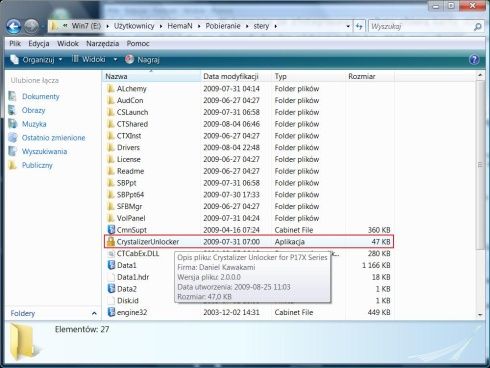Select the ALchemy folder icon
This screenshot has height=368, width=490.
click(110, 89)
